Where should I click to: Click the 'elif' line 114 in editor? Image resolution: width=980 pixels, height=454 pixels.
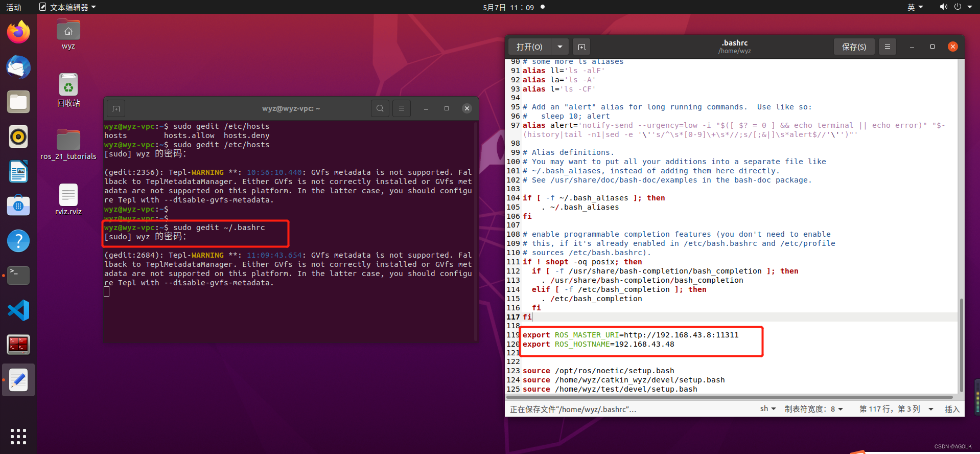click(x=619, y=289)
